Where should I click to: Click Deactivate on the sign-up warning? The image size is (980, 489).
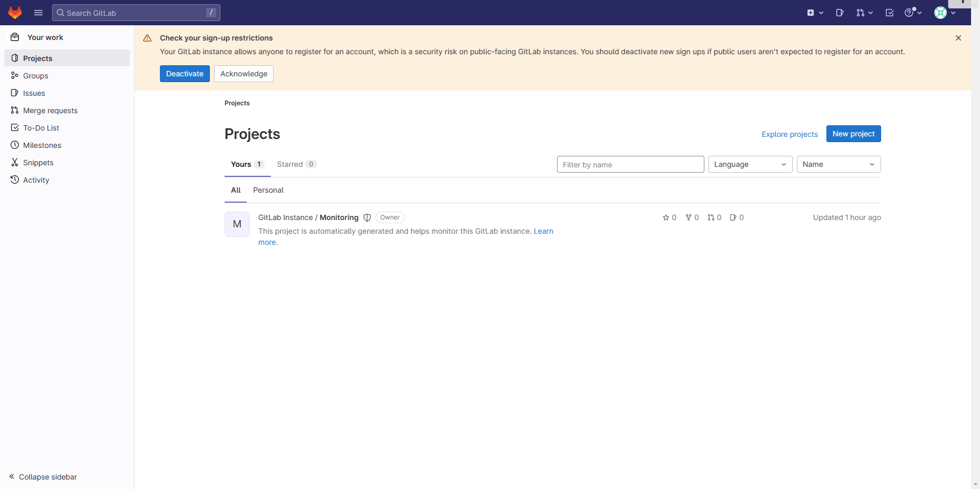(185, 74)
